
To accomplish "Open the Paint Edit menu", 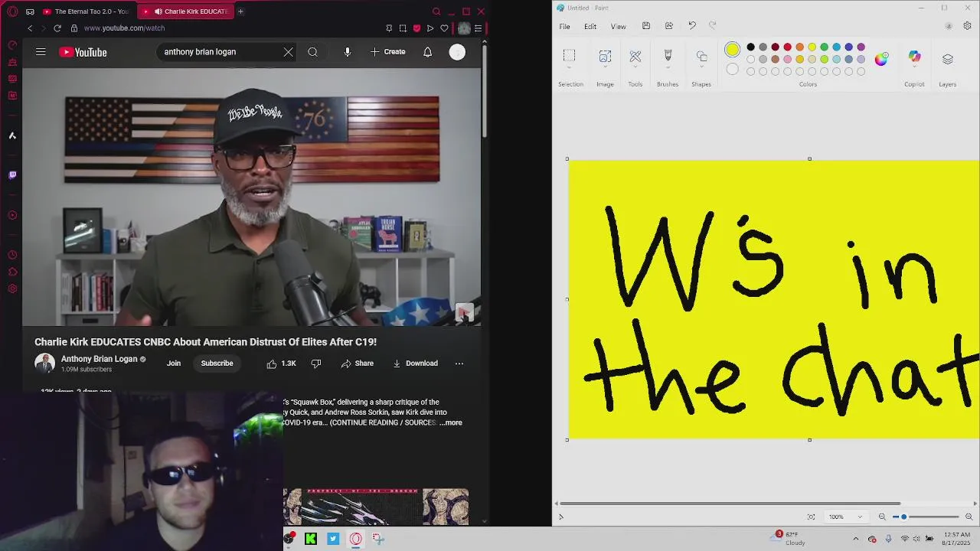I will pos(590,27).
